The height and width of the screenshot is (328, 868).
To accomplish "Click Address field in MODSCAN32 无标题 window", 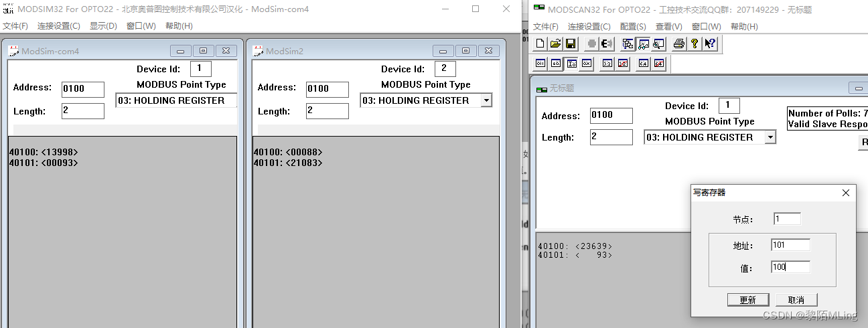I will point(611,115).
